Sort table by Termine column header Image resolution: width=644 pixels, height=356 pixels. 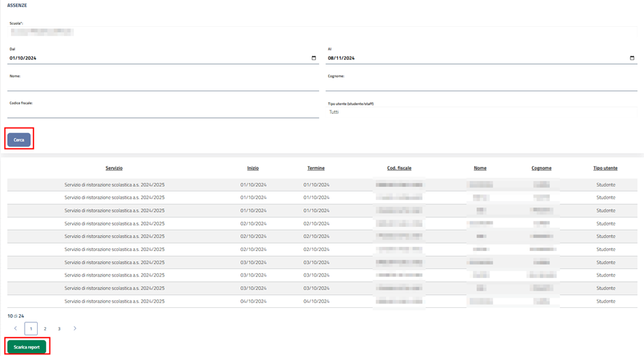click(316, 168)
